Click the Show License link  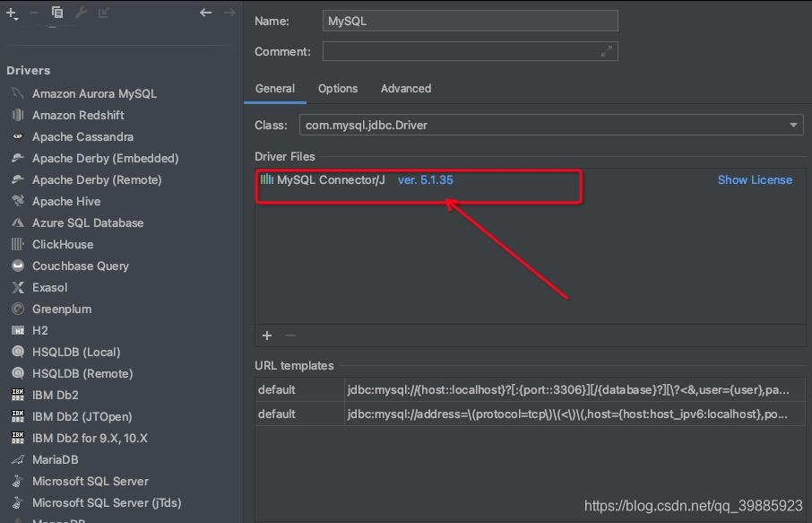[x=755, y=179]
